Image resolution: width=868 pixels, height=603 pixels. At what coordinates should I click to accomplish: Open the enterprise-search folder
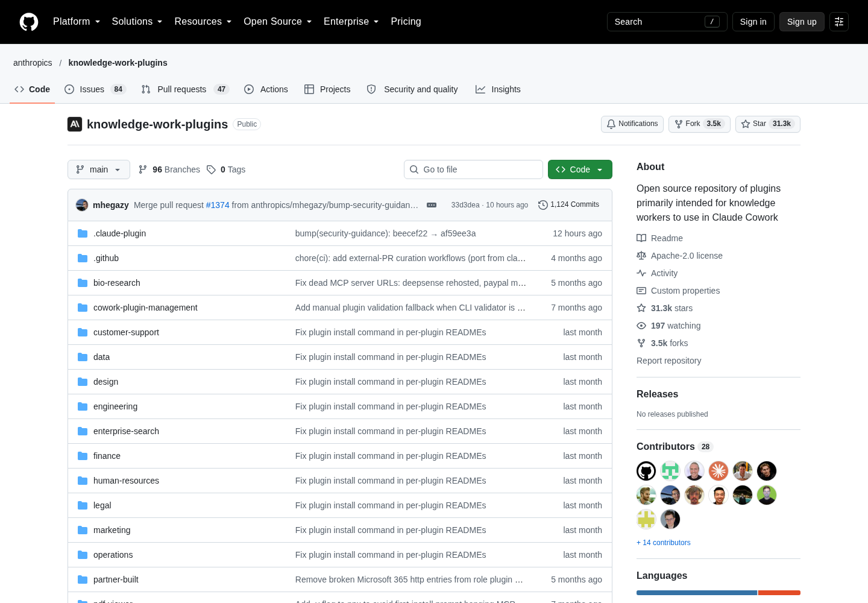126,431
